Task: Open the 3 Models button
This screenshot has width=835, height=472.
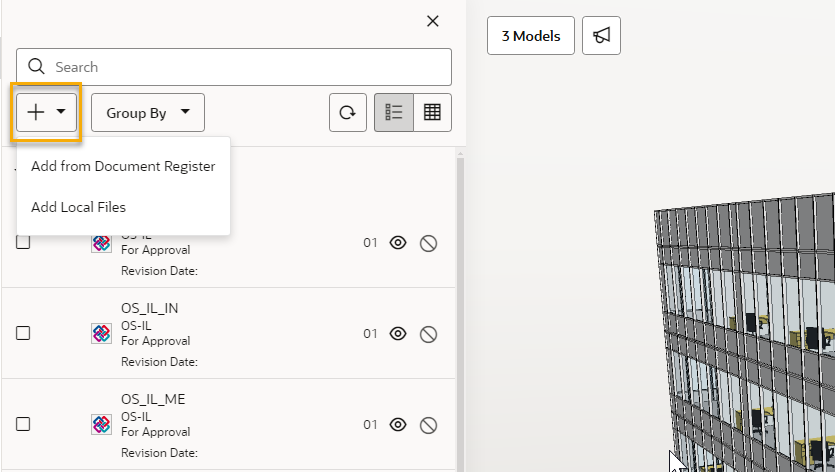Action: pyautogui.click(x=531, y=36)
